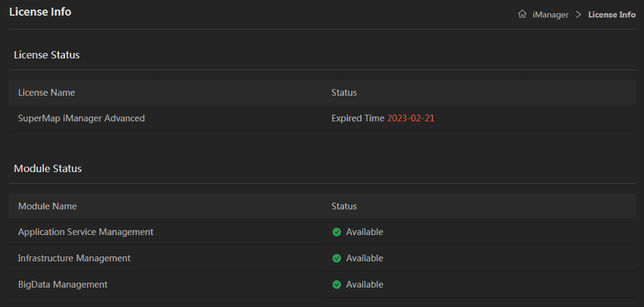Click the green check icon for Infrastructure Management
644x307 pixels.
point(337,259)
